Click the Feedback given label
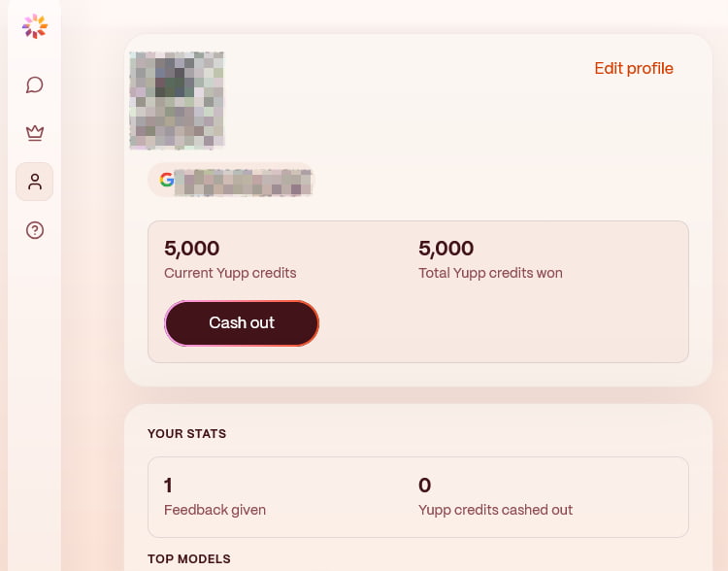 tap(215, 510)
